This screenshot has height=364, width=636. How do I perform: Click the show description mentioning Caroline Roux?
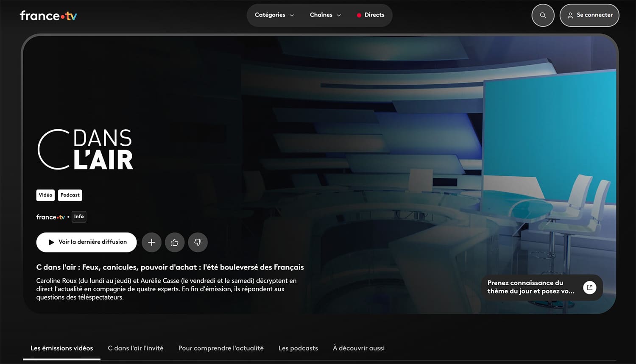[x=167, y=289]
